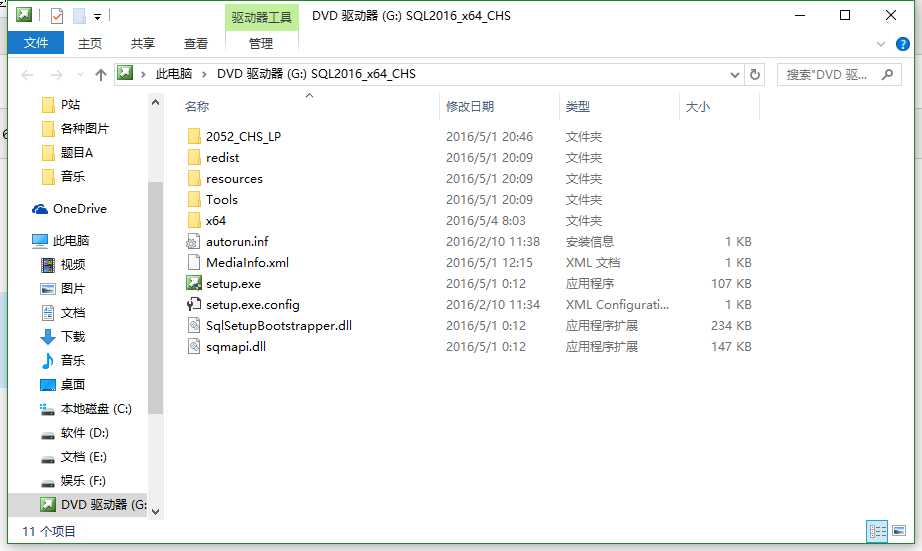Sort by the 名称 column header
The image size is (922, 551).
[x=197, y=106]
